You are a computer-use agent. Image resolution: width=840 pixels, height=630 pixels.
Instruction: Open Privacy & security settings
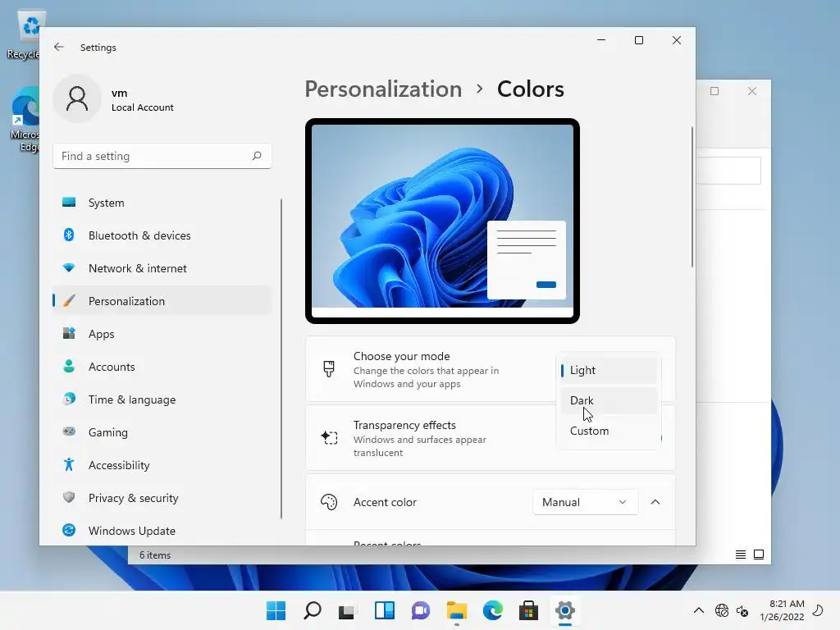[x=162, y=498]
